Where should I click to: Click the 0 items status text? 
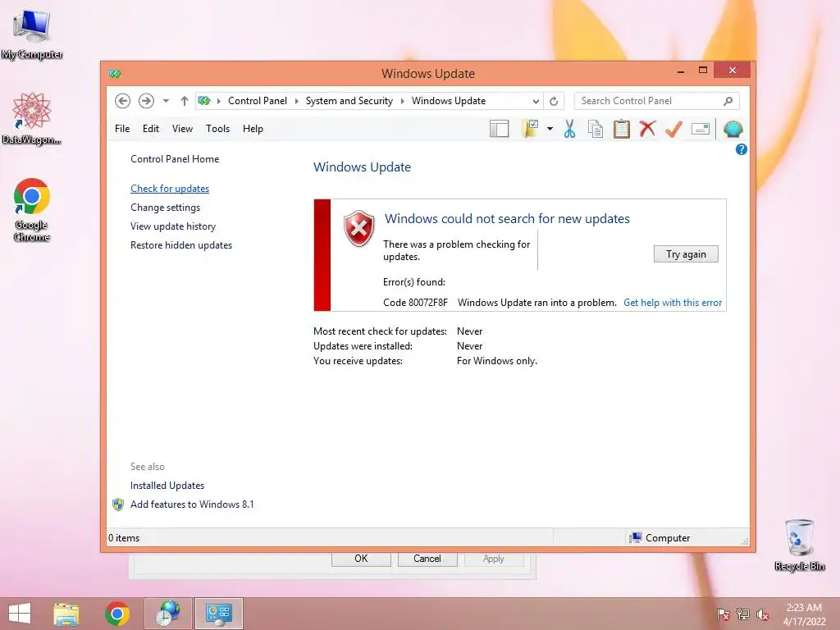(124, 538)
